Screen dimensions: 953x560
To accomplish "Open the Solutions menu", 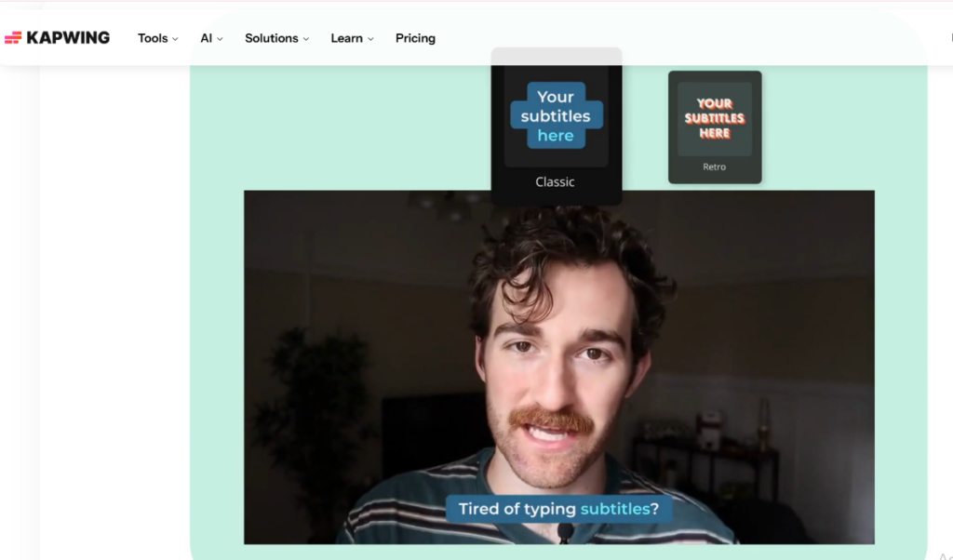I will point(271,38).
